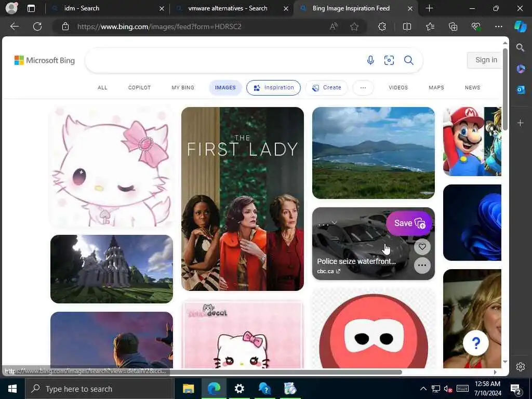The height and width of the screenshot is (399, 532).
Task: Open the VIDEOS category
Action: click(x=398, y=87)
